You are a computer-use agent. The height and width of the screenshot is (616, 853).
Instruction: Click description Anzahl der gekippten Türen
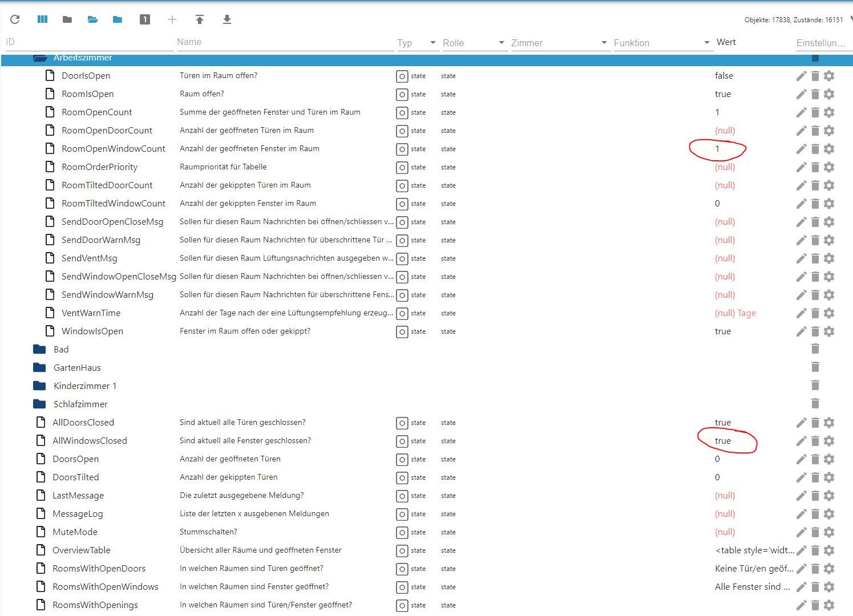228,477
